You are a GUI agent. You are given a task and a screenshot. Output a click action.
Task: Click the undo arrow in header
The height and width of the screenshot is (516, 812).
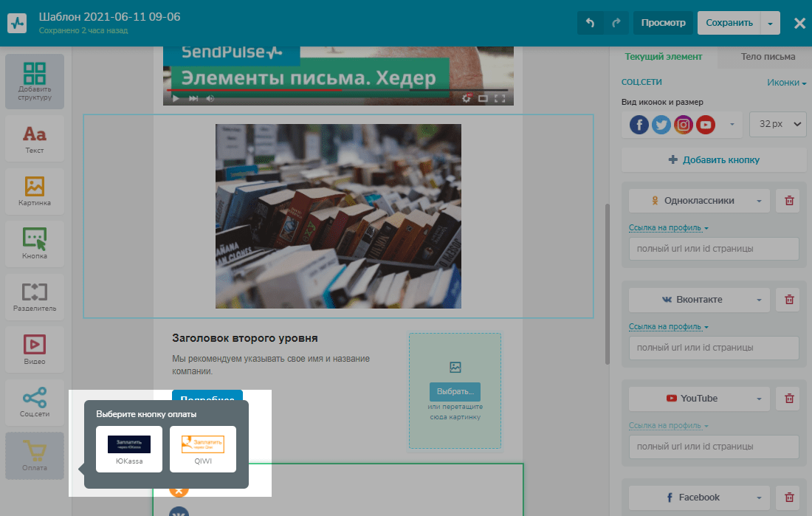(x=590, y=23)
